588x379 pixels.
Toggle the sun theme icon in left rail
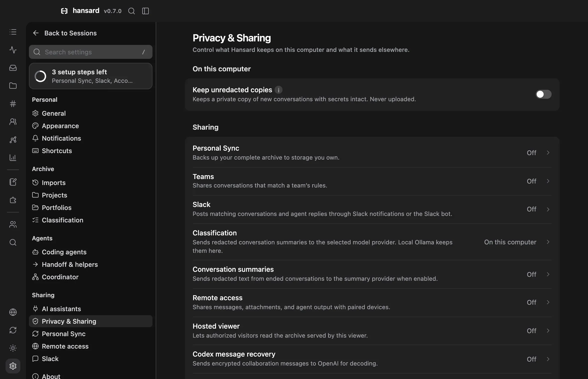13,348
